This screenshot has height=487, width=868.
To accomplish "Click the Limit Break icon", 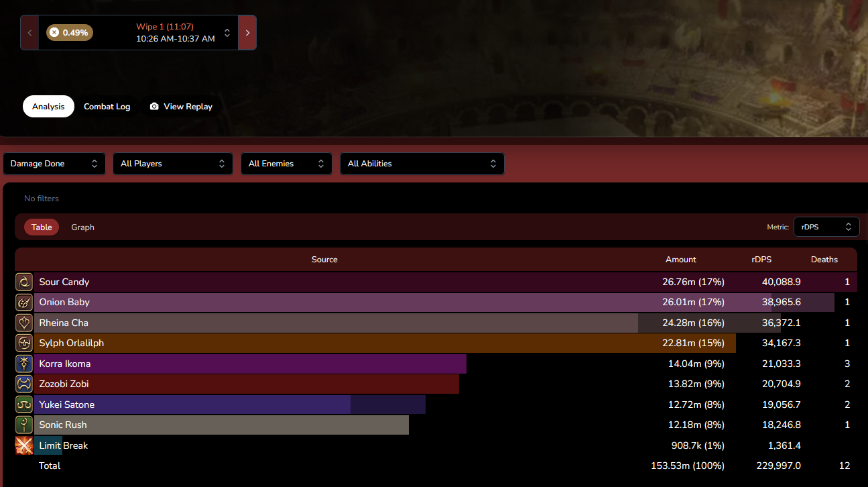I will click(x=24, y=445).
